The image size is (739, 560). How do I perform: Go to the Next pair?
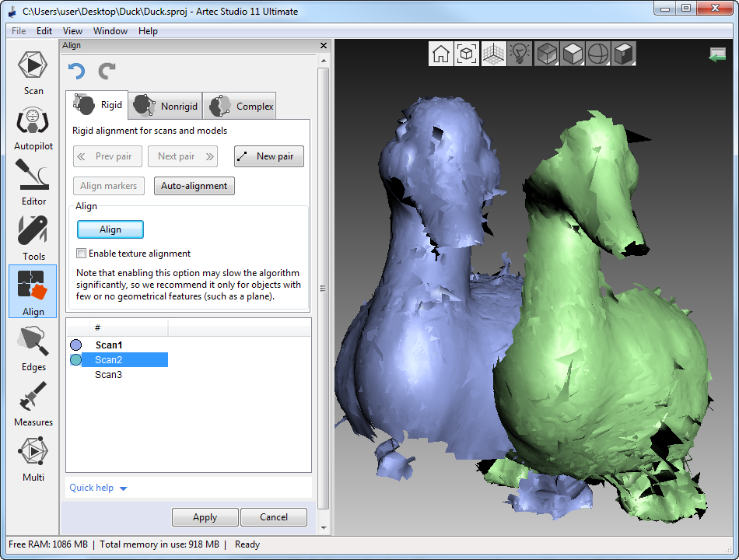183,156
